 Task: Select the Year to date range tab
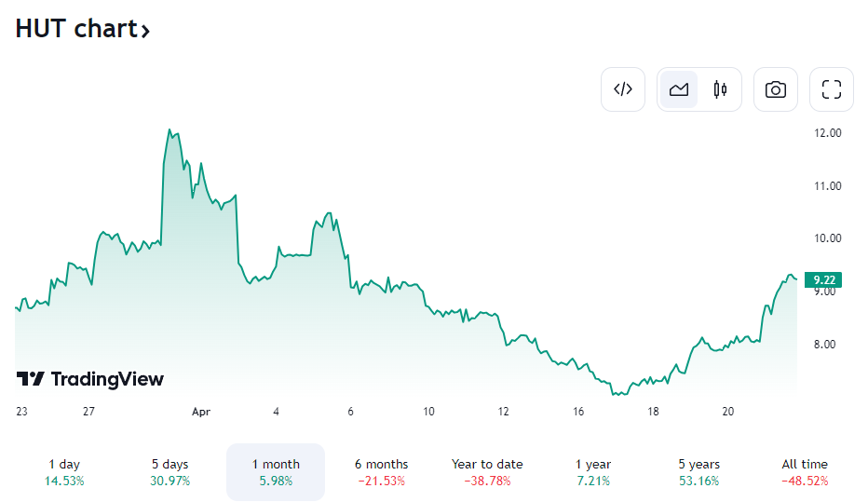click(x=487, y=472)
